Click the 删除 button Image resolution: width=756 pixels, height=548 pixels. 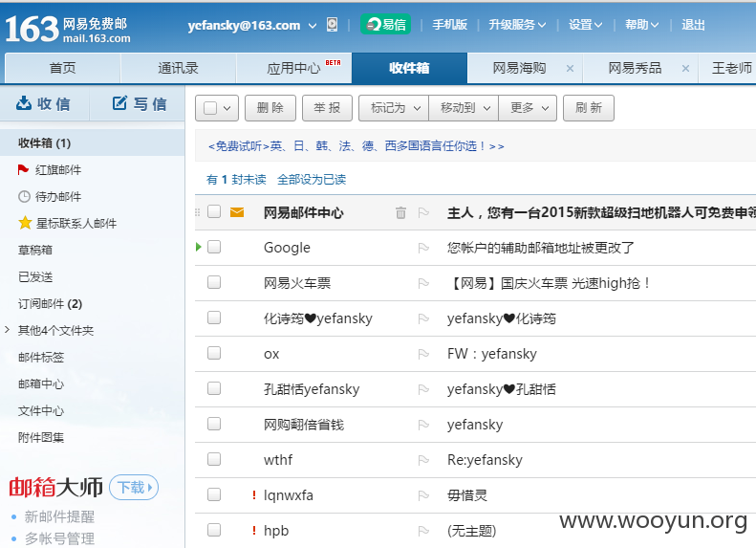click(270, 108)
